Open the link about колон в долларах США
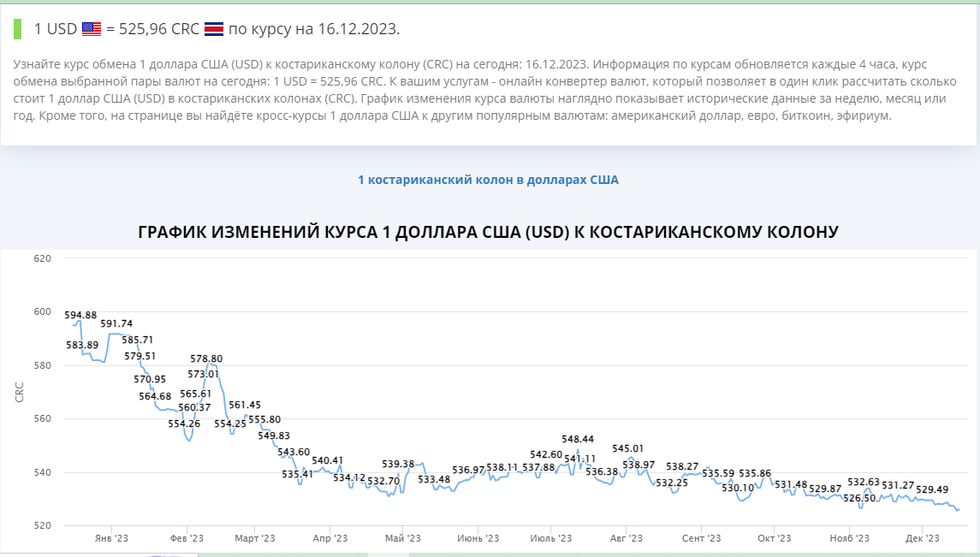Image resolution: width=980 pixels, height=557 pixels. click(490, 180)
